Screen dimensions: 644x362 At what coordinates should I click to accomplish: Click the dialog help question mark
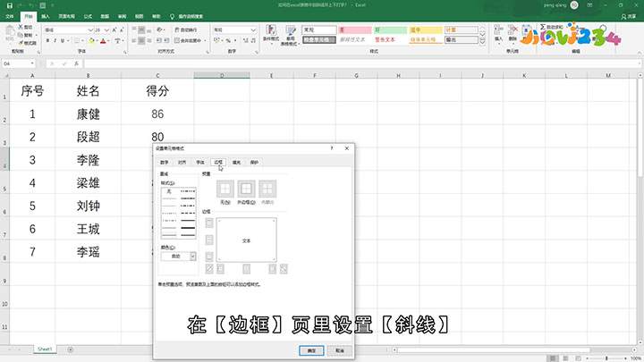[332, 148]
